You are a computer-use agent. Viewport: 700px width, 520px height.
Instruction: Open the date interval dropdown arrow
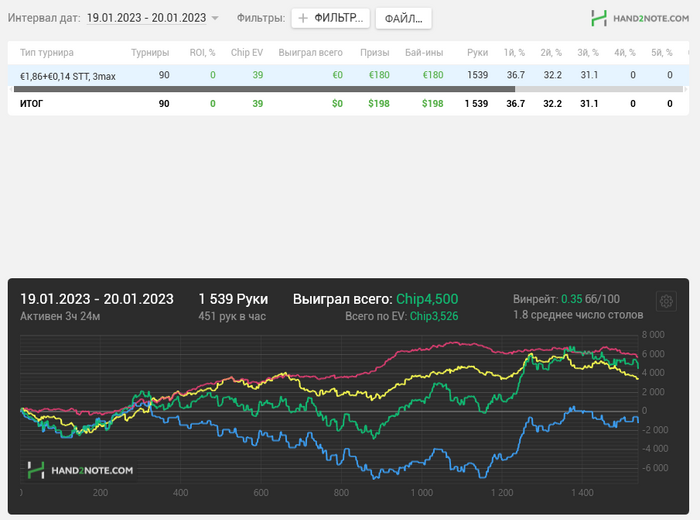[215, 18]
